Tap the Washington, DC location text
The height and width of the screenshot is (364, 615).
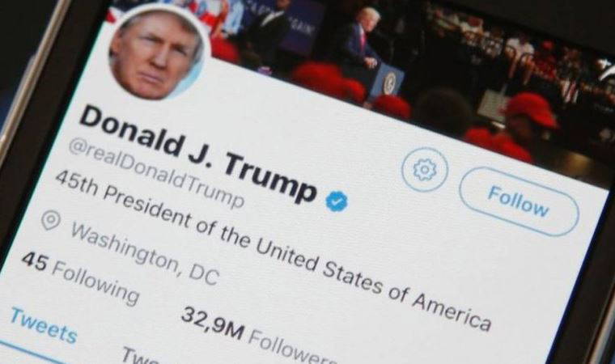pos(144,254)
